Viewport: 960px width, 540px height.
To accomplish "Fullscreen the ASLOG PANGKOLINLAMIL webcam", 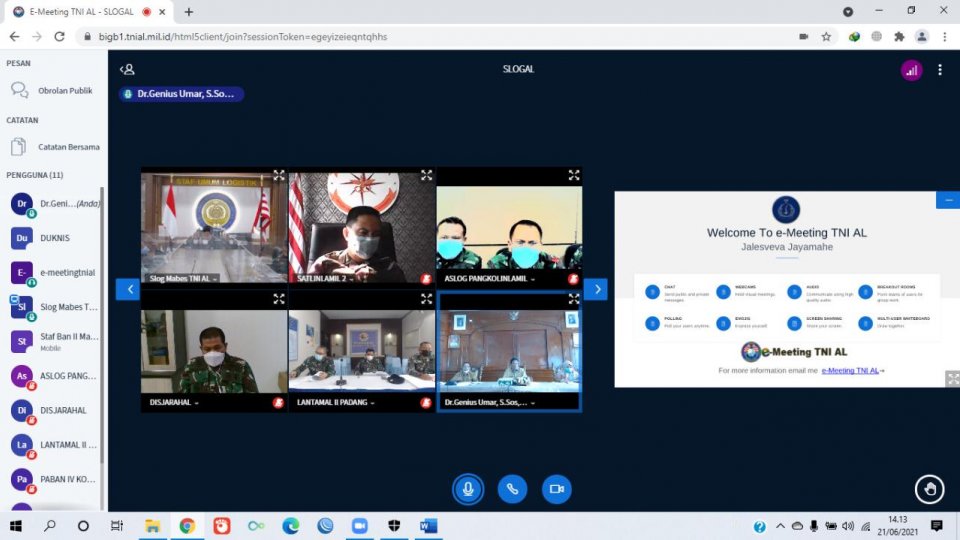I will (574, 175).
